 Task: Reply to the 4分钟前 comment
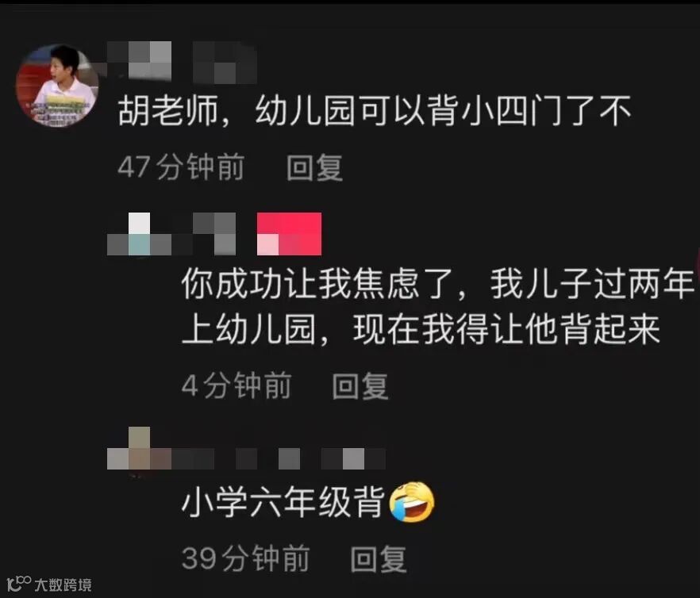[360, 386]
